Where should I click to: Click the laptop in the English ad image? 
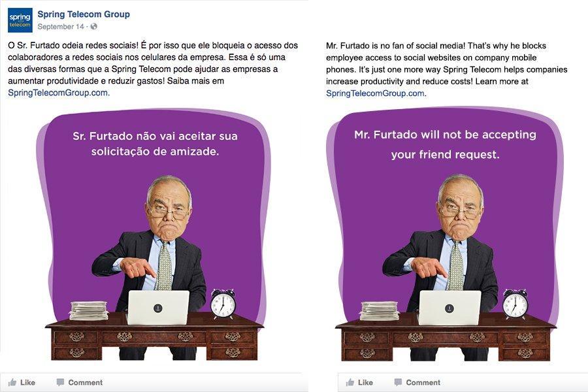point(449,308)
